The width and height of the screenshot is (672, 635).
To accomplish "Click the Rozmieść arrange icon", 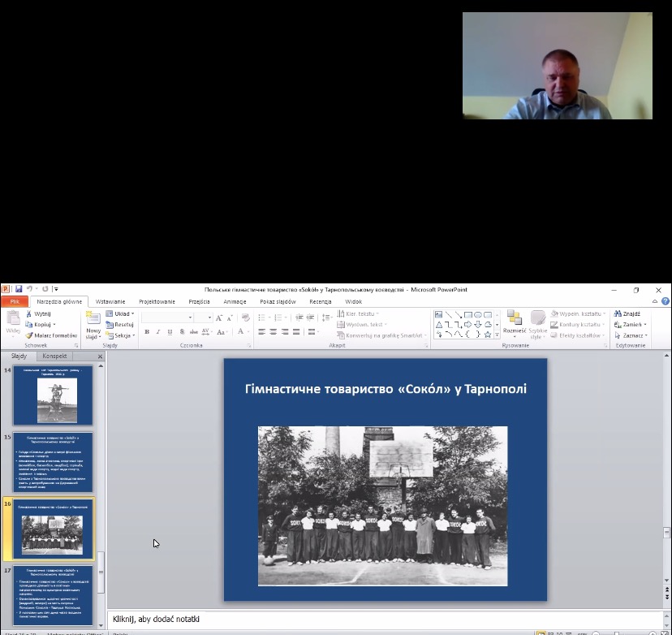I will [x=514, y=320].
